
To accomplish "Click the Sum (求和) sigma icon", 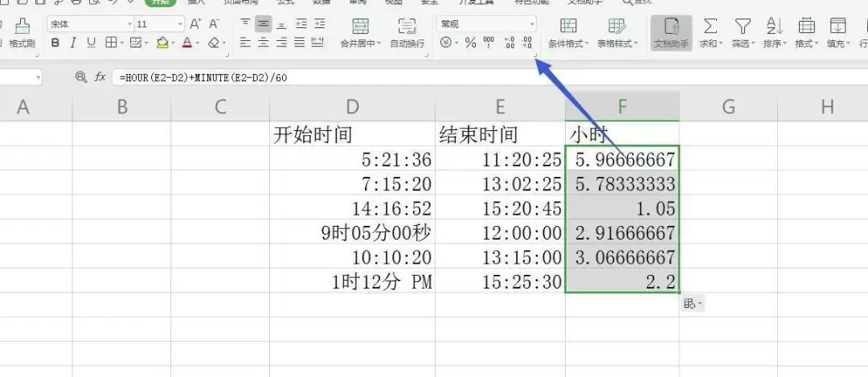I will 710,26.
